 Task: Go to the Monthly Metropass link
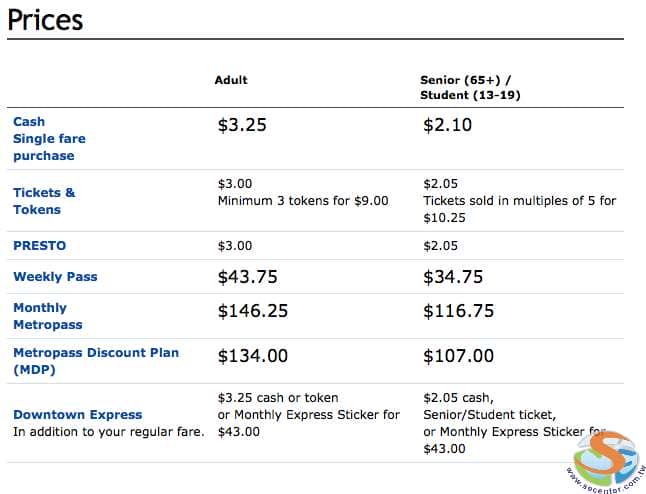(47, 316)
